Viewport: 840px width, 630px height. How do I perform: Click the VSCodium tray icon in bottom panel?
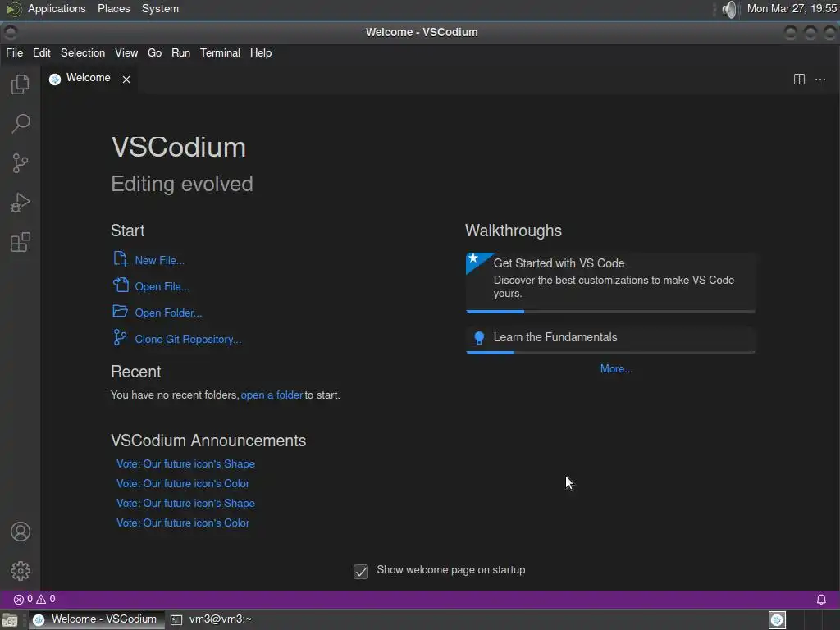point(777,620)
